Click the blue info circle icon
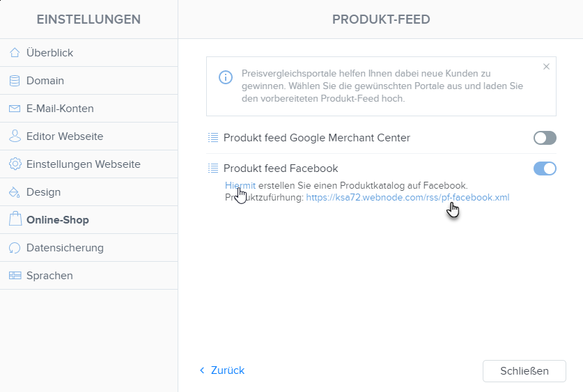Viewport: 583px width, 392px height. pyautogui.click(x=225, y=77)
